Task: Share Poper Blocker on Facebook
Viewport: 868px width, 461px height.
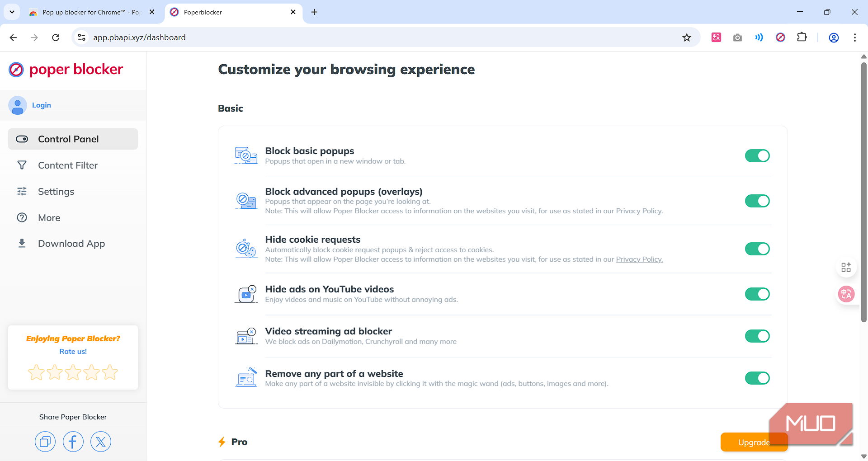Action: pos(73,442)
